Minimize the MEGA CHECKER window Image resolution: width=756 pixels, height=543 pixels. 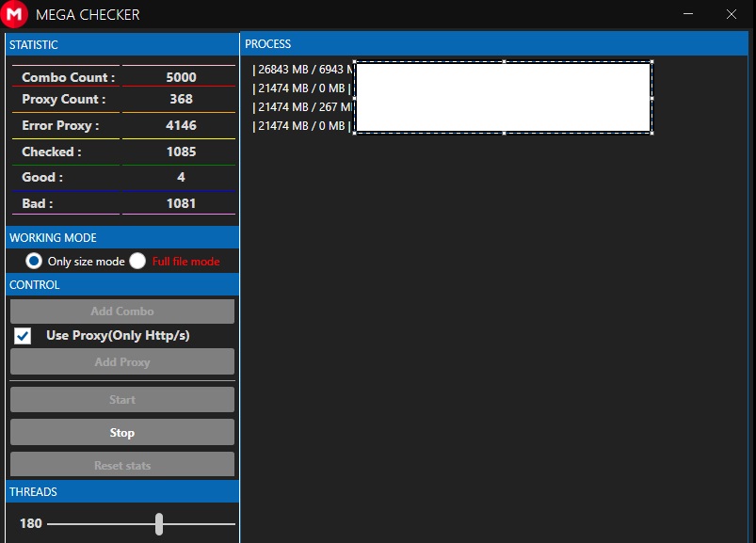(x=689, y=14)
